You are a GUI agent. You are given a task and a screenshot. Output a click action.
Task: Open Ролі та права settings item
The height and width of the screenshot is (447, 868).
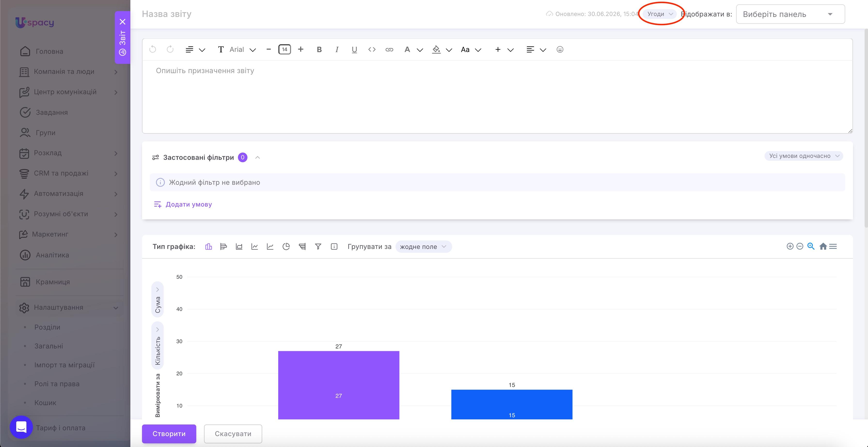coord(57,384)
